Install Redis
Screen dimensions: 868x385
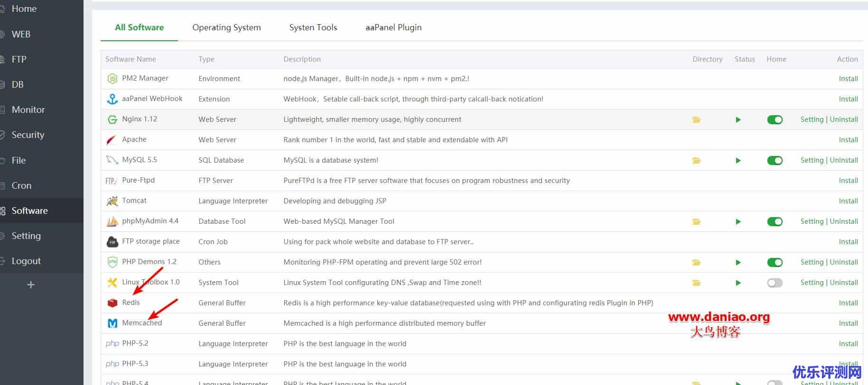[x=848, y=303]
